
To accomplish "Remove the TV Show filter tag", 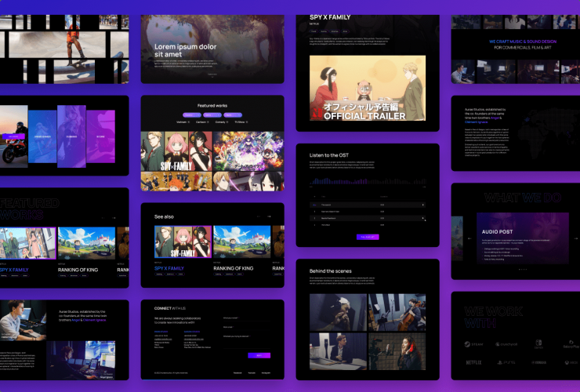I will (247, 122).
